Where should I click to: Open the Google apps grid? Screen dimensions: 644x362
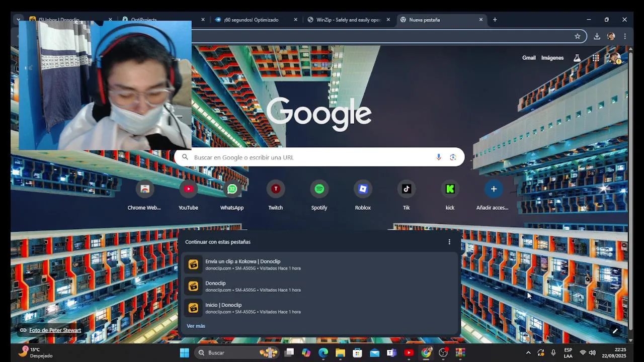pyautogui.click(x=596, y=58)
